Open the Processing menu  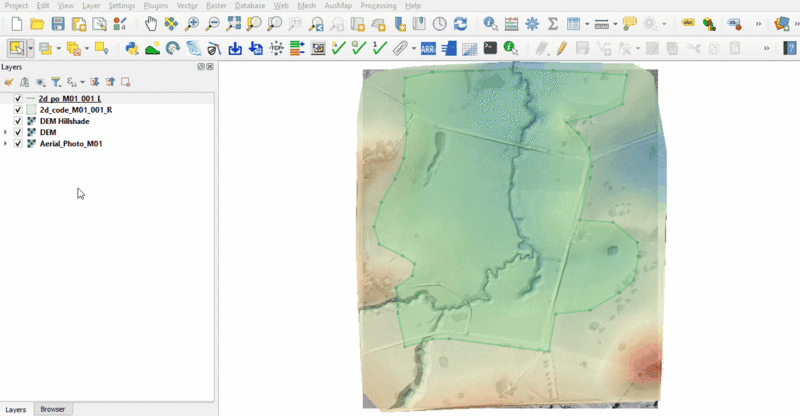pos(378,6)
